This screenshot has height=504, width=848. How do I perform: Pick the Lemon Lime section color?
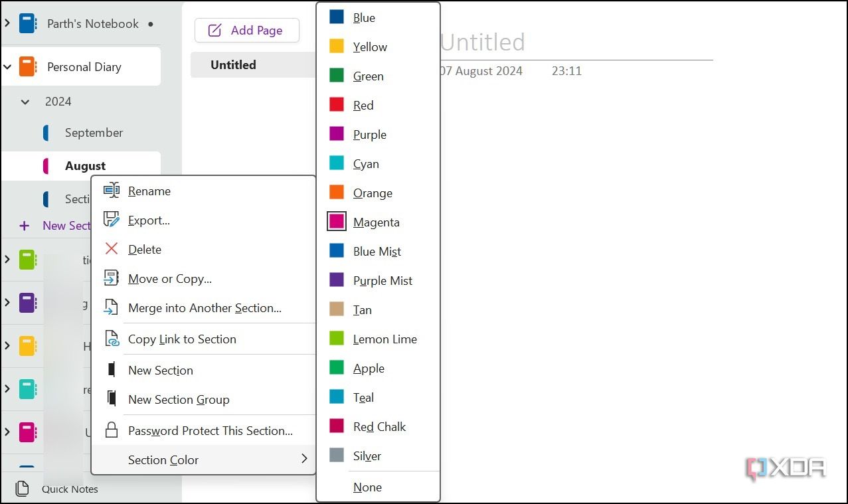[379, 339]
